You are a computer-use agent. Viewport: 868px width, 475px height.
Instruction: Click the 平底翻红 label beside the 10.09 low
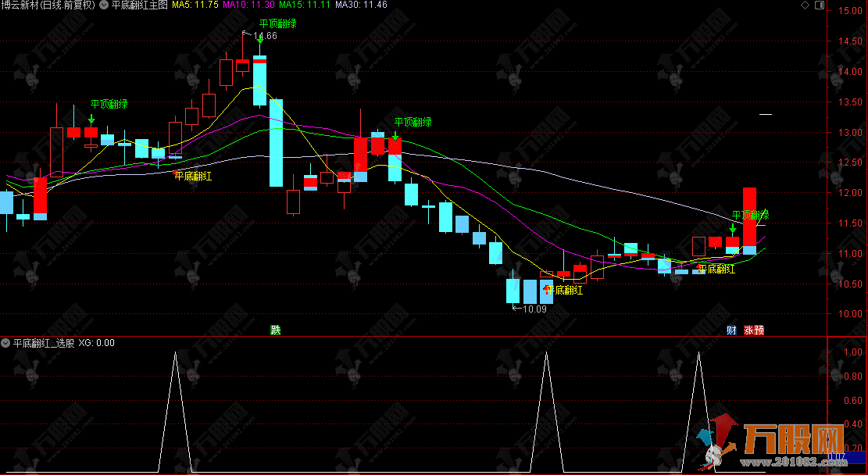click(x=564, y=290)
